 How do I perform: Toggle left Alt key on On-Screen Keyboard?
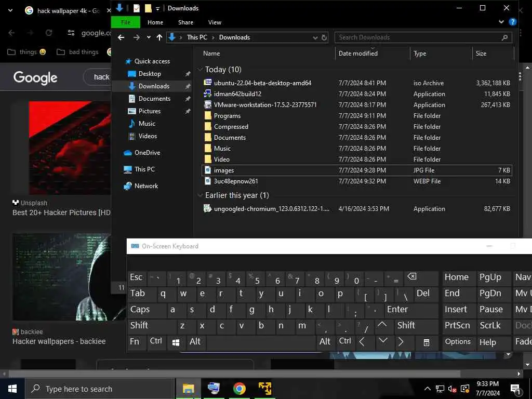click(x=195, y=342)
